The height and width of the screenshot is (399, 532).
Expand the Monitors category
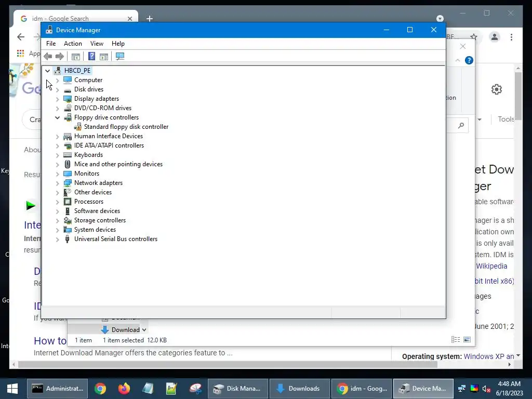click(57, 174)
